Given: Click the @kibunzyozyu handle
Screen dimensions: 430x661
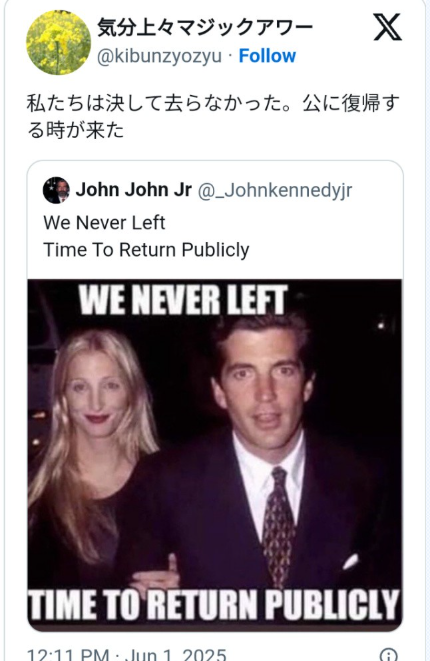Looking at the screenshot, I should pos(159,56).
